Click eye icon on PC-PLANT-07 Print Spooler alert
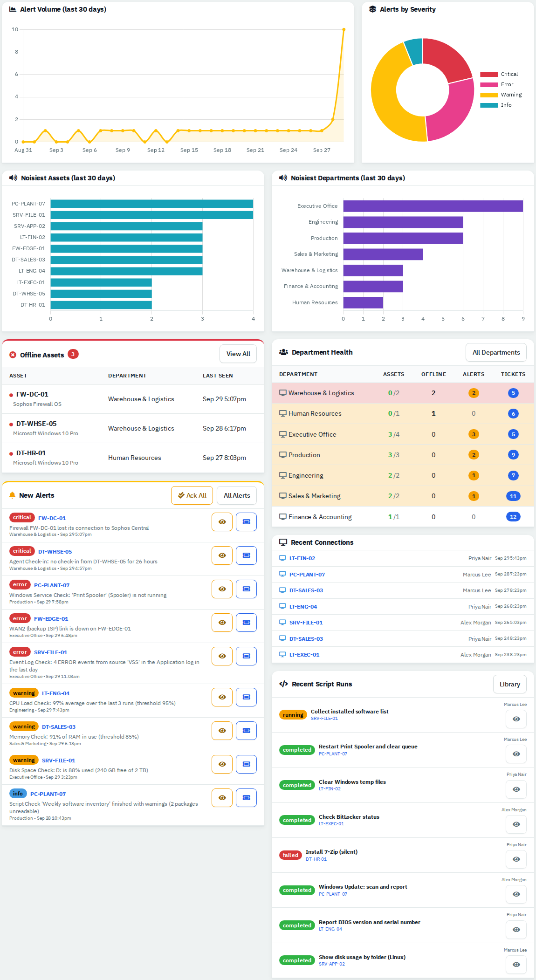Screen dimensions: 536x980 tap(222, 589)
